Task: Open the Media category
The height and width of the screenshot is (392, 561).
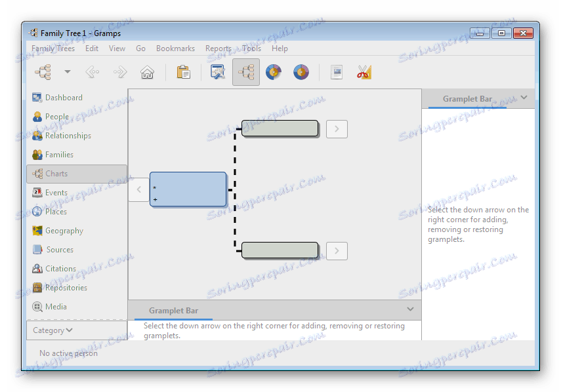Action: point(49,307)
